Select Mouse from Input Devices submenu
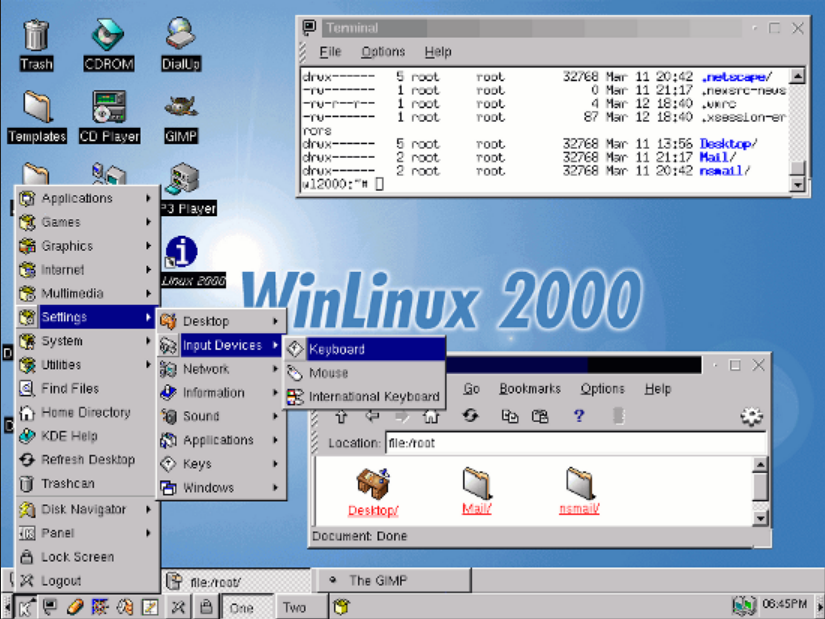825x619 pixels. tap(328, 373)
